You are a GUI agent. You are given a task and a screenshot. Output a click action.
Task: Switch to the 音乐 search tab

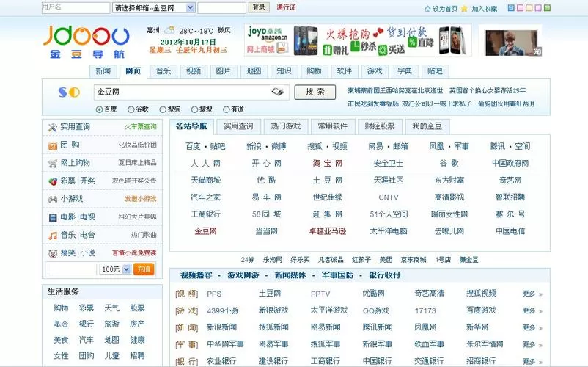(x=163, y=71)
